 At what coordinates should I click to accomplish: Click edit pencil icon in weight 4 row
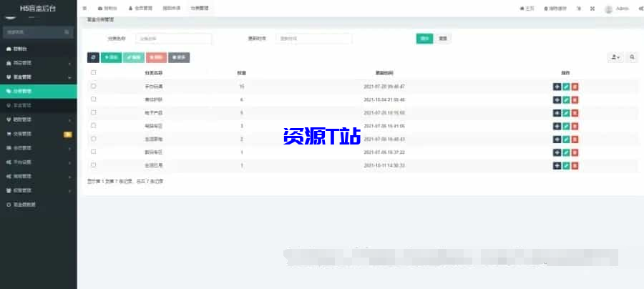point(566,99)
